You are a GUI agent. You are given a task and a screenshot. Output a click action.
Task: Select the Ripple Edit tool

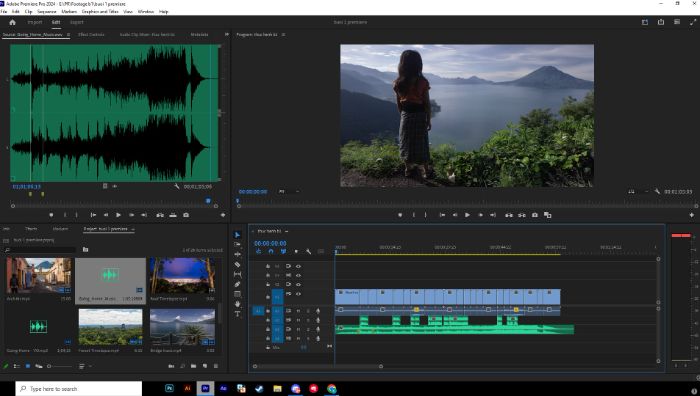[x=238, y=254]
